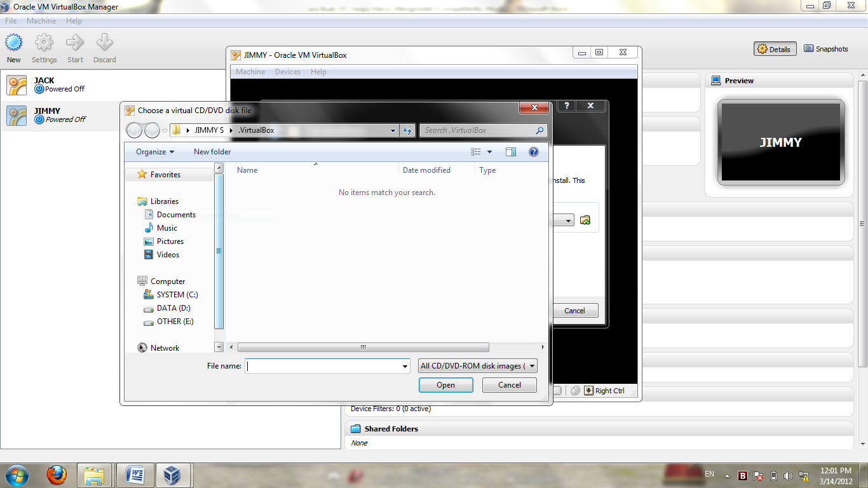Click the .VirtualBox breadcrumb in address bar
The width and height of the screenshot is (868, 488).
click(256, 130)
